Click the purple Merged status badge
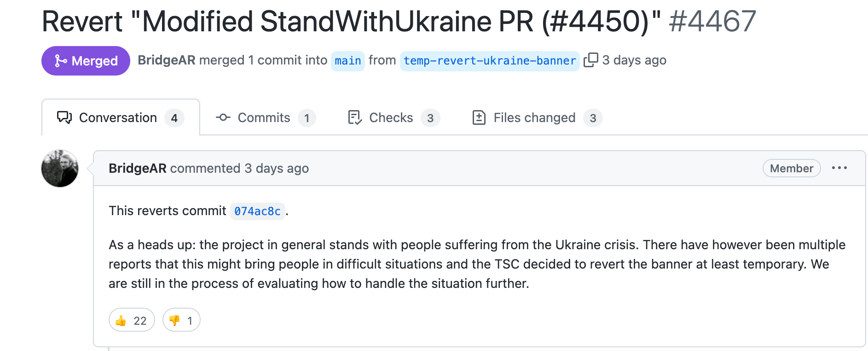Viewport: 868px width, 351px height. coord(86,61)
